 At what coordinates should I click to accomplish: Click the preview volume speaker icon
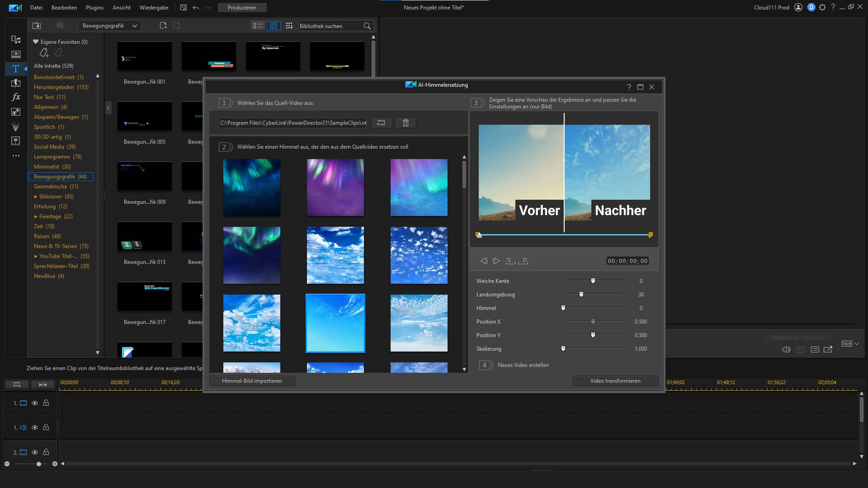click(x=786, y=349)
